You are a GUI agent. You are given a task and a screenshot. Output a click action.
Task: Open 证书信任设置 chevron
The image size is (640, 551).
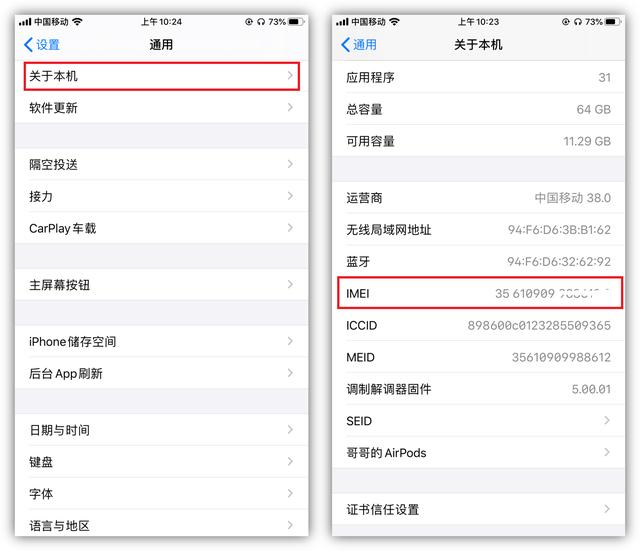tap(607, 509)
